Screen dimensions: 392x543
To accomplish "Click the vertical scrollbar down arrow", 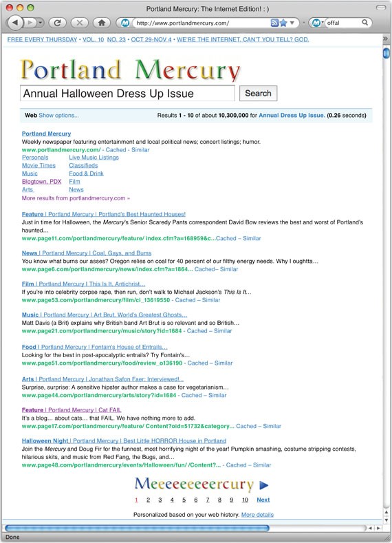I will (386, 520).
